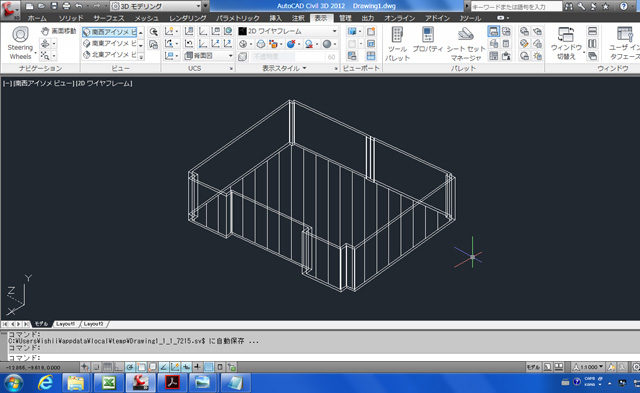
Task: Toggle the ortho mode status bar button
Action: click(x=118, y=367)
